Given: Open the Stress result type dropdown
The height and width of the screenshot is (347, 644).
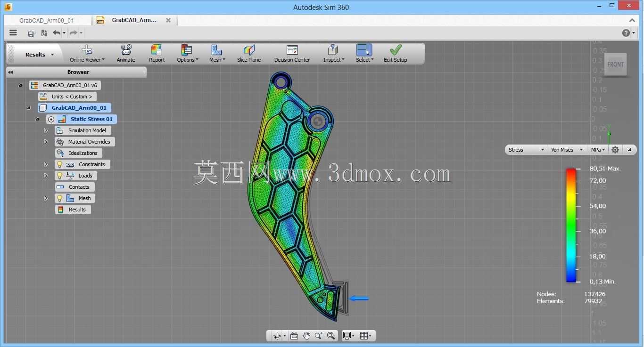Looking at the screenshot, I should pyautogui.click(x=526, y=150).
